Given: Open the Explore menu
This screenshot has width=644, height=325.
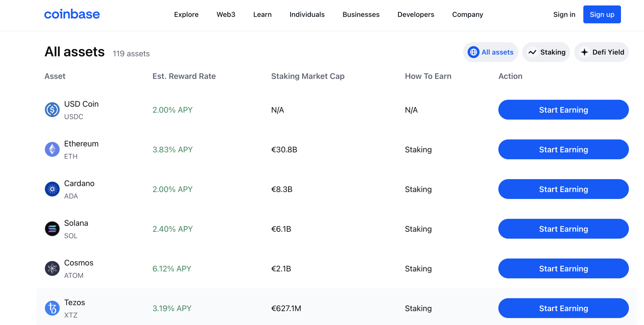Looking at the screenshot, I should pyautogui.click(x=186, y=15).
